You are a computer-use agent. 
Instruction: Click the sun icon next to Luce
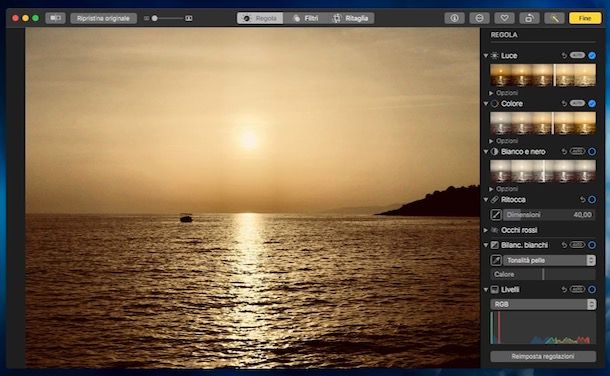click(494, 56)
